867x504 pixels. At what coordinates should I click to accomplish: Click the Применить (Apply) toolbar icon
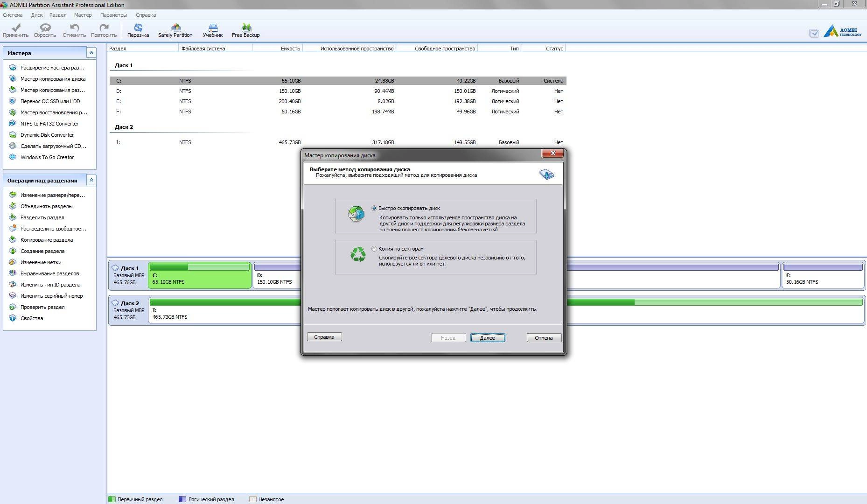pyautogui.click(x=15, y=30)
